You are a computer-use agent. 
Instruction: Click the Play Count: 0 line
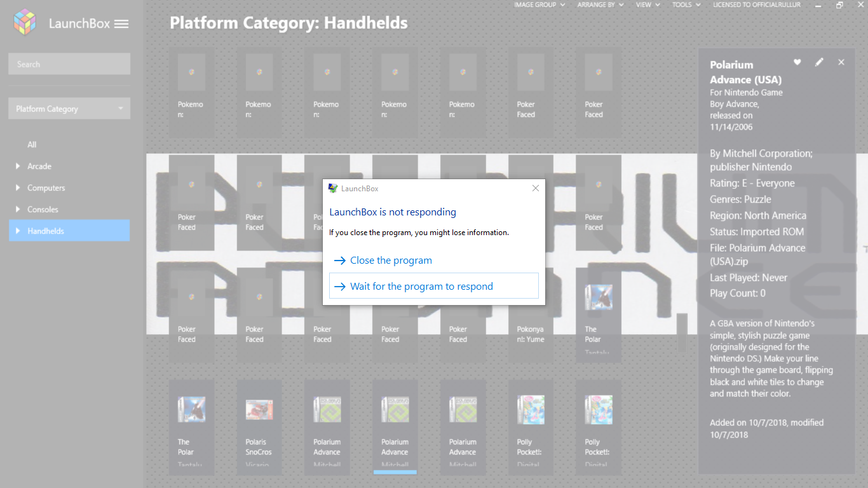click(x=738, y=294)
